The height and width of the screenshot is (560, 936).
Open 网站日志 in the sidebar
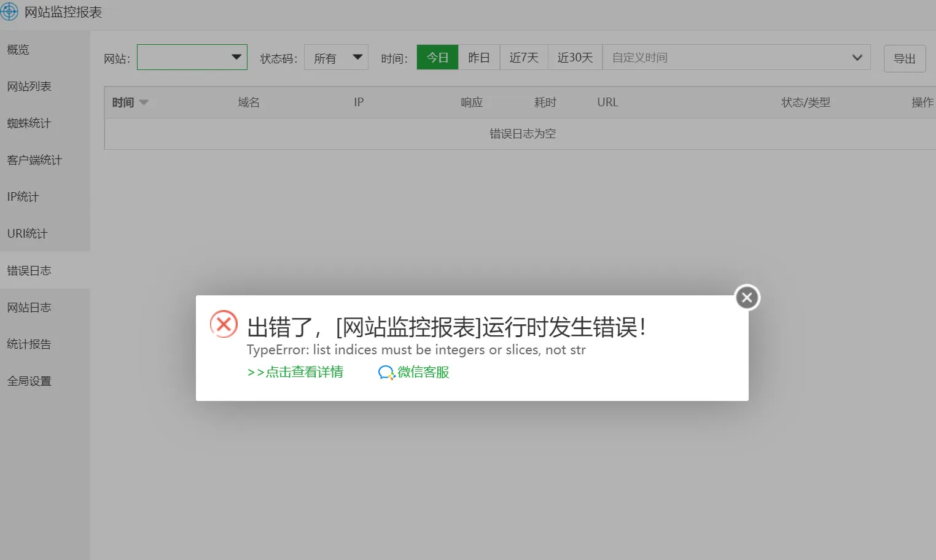[x=45, y=307]
